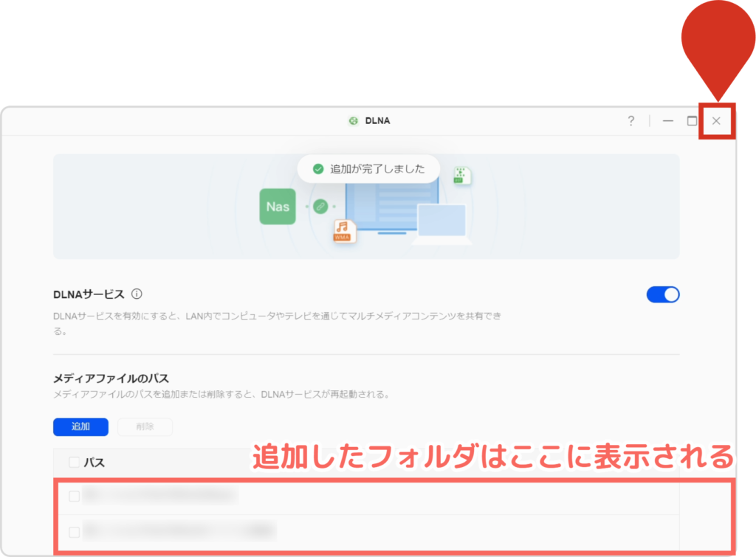
Task: Click the greyed 削除 button
Action: pyautogui.click(x=145, y=427)
